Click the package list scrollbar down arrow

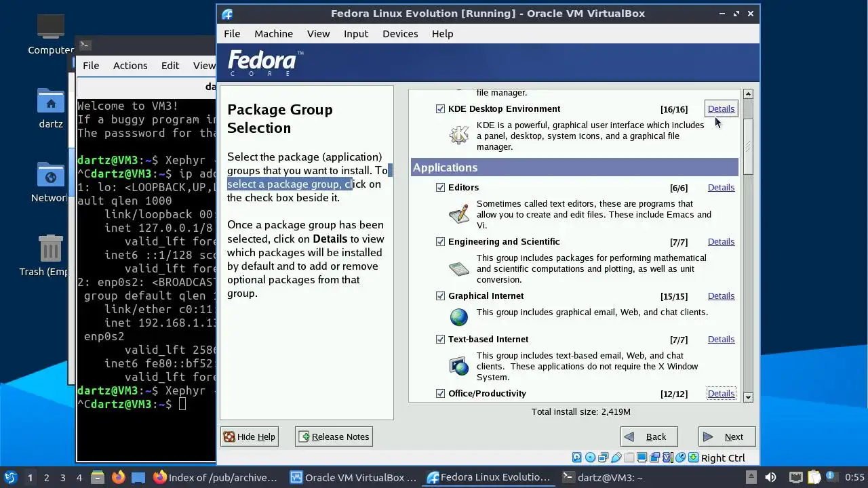748,397
